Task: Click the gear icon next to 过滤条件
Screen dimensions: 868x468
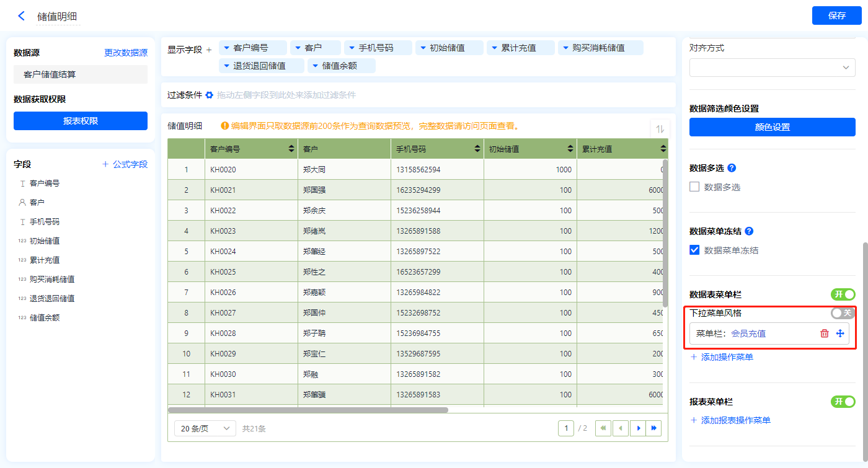Action: point(209,95)
